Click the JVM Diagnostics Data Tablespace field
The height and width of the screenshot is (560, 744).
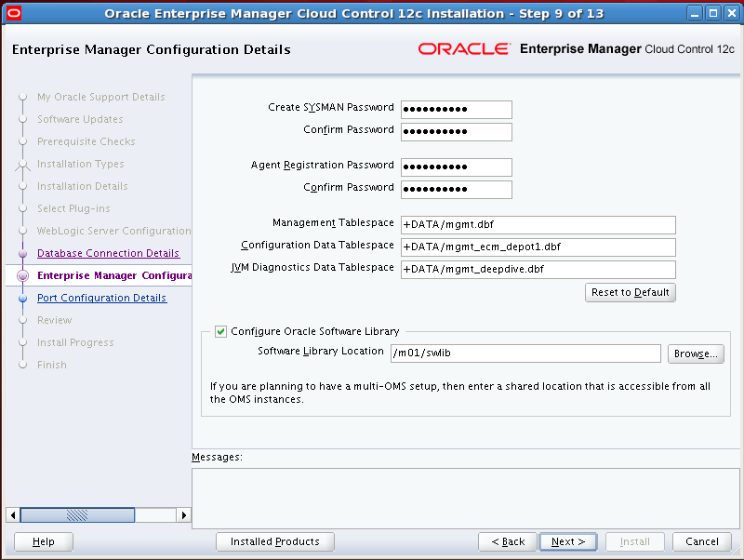coord(538,269)
